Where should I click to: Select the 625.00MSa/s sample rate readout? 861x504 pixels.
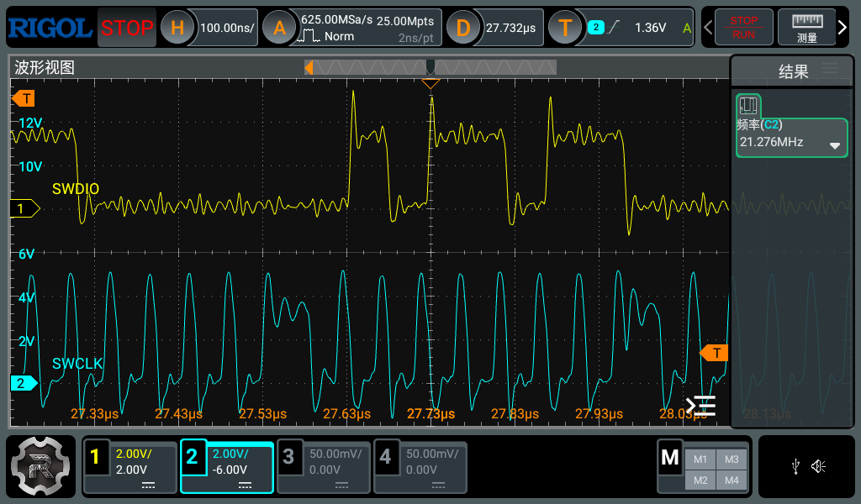pos(336,20)
